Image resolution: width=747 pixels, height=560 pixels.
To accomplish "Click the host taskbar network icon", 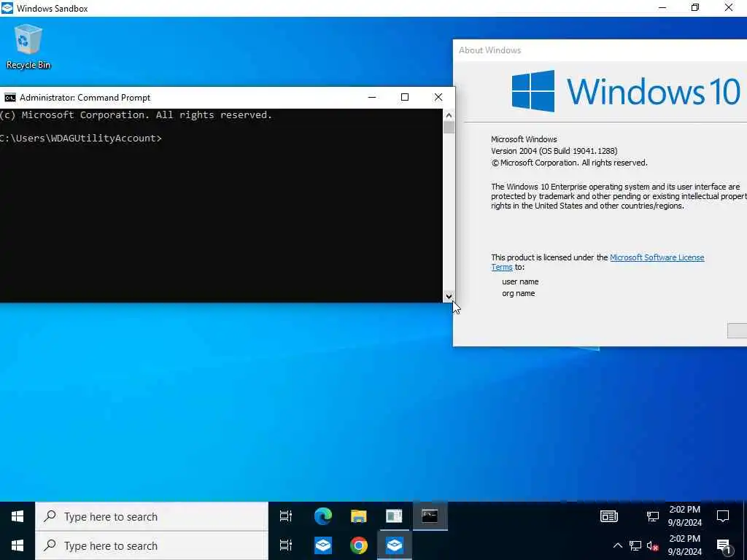I will [635, 545].
